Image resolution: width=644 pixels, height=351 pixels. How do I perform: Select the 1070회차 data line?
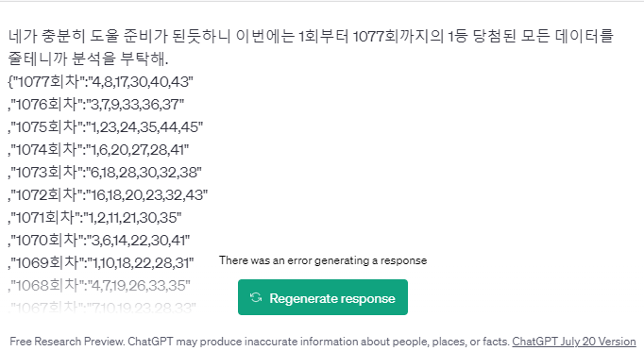tap(99, 240)
